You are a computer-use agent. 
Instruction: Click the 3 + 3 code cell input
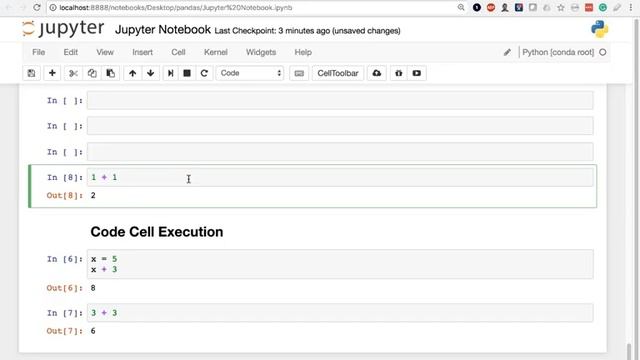coord(340,313)
